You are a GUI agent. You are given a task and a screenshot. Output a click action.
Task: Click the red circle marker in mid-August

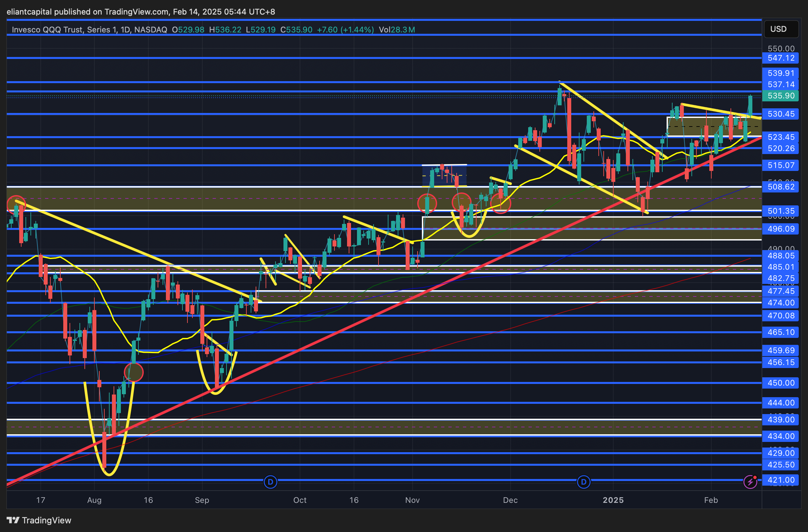point(134,372)
